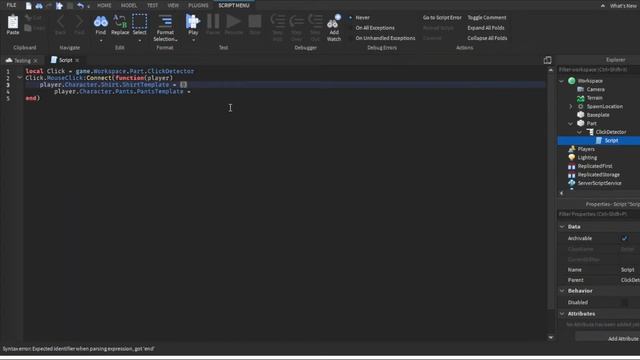This screenshot has height=360, width=640.
Task: Click the Workspace globe icon in Explorer
Action: [x=571, y=81]
